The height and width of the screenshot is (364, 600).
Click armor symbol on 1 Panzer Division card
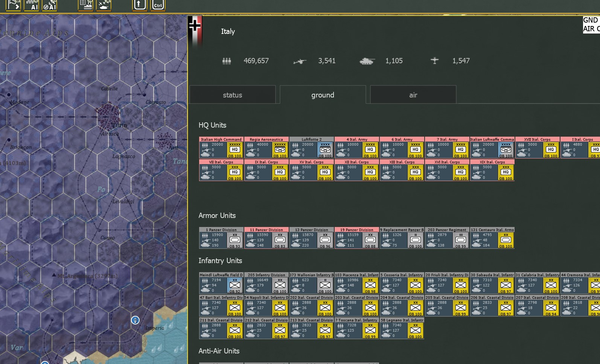(235, 240)
